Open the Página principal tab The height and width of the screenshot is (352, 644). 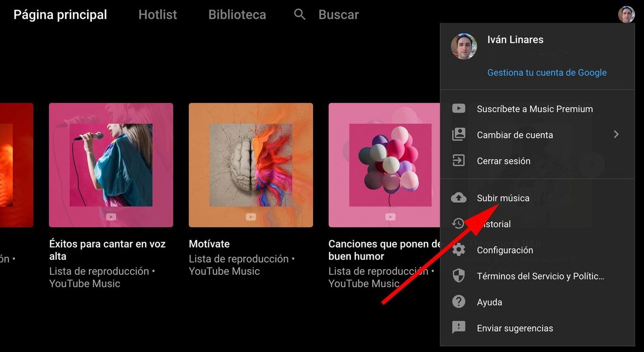coord(60,15)
